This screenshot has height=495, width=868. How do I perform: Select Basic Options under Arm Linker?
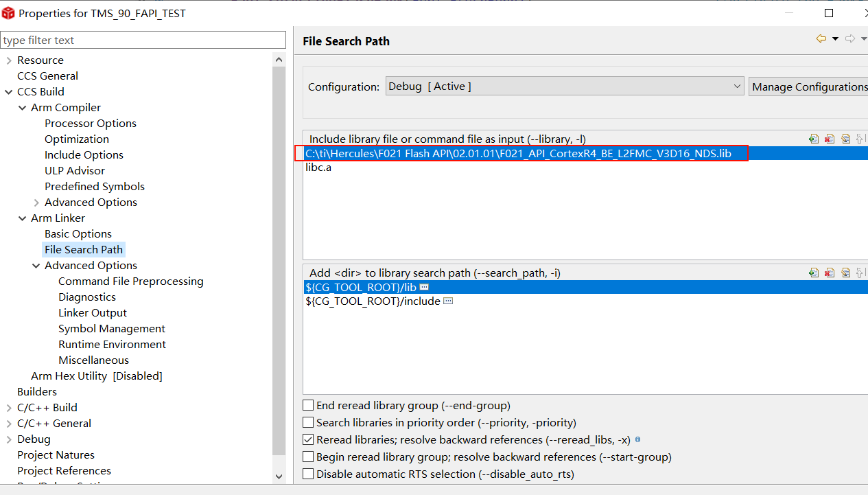tap(78, 234)
